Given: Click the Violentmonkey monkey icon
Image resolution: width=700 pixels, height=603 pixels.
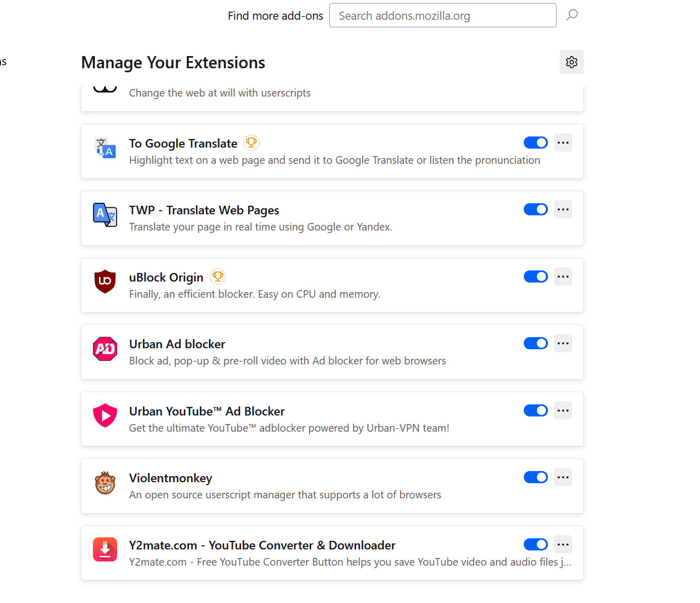Looking at the screenshot, I should click(x=105, y=483).
